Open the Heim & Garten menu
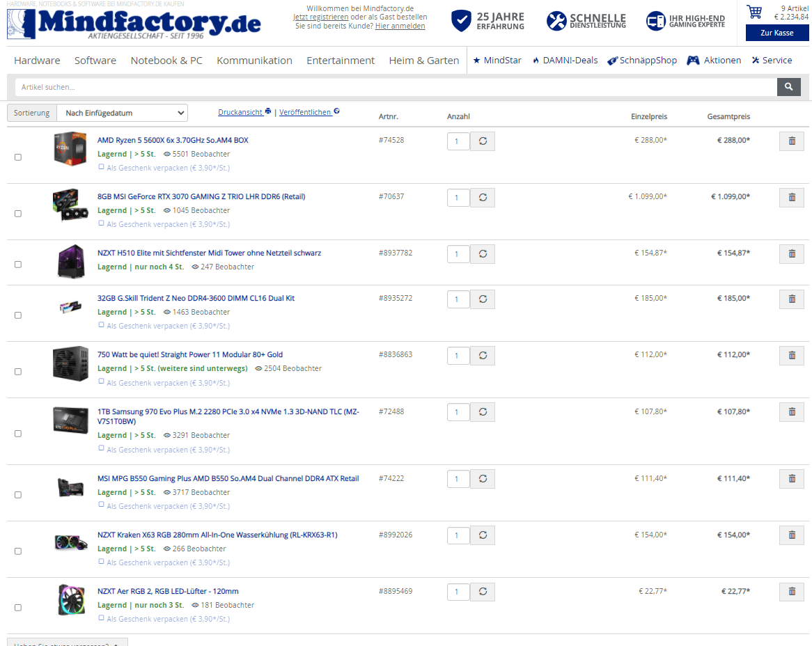 pos(423,61)
